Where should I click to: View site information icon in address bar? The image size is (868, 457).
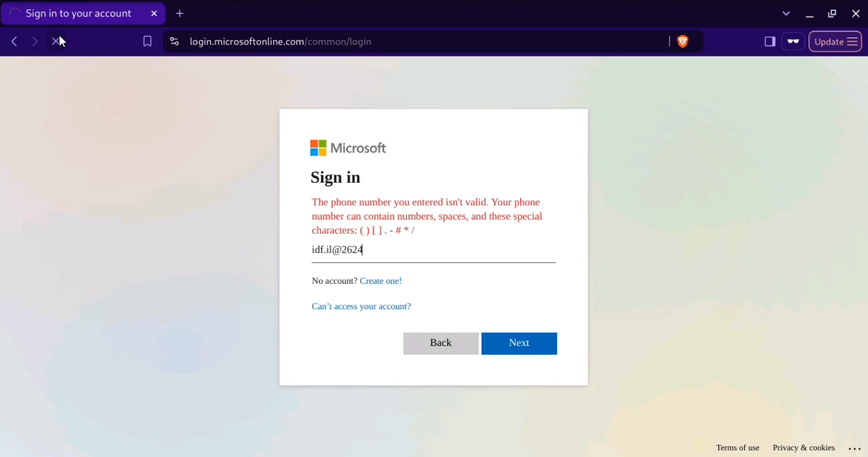coord(174,41)
